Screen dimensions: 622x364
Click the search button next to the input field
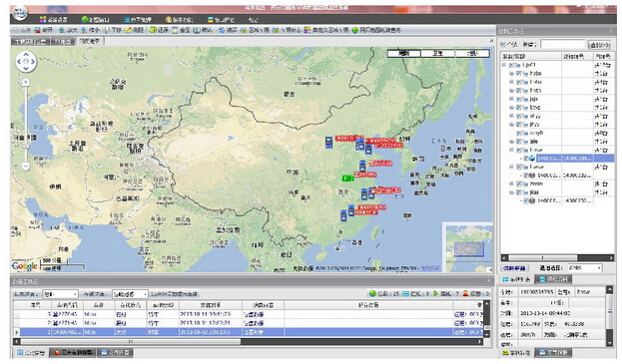coord(599,45)
